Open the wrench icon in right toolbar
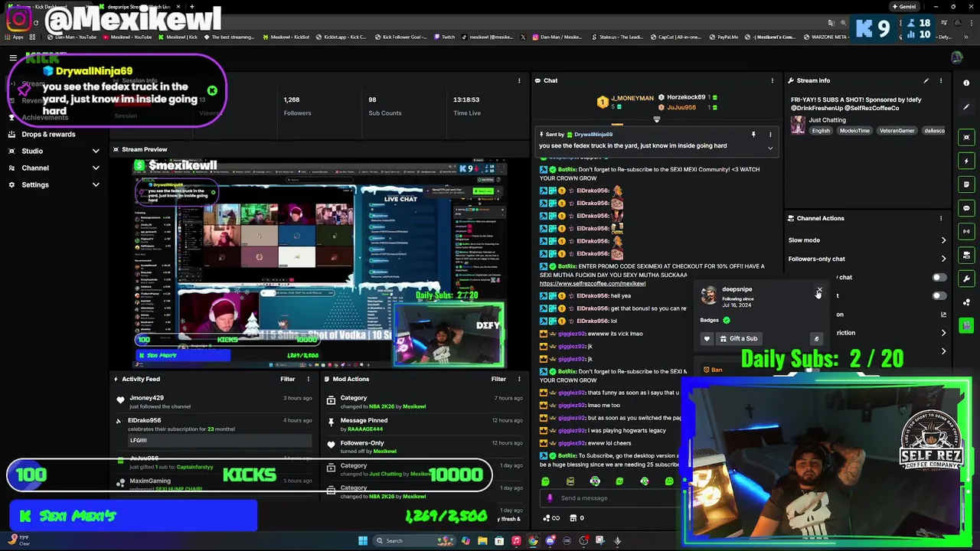The height and width of the screenshot is (551, 980). [966, 279]
